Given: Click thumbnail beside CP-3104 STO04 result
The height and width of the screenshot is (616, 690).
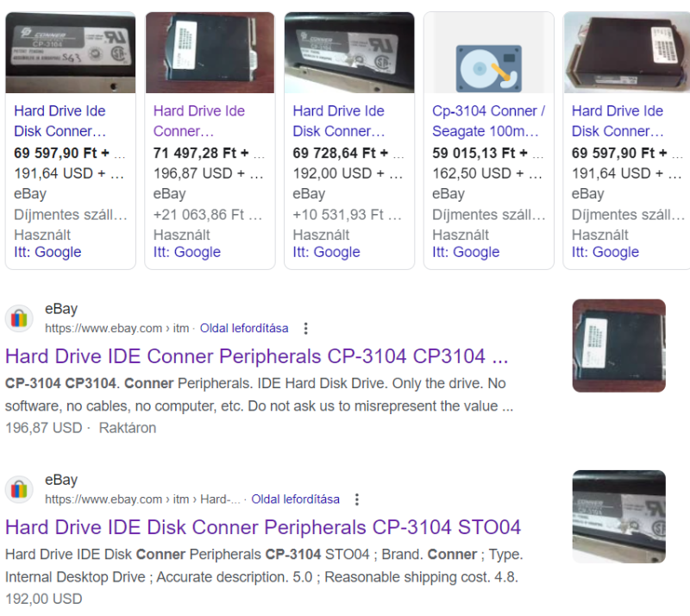Looking at the screenshot, I should click(x=618, y=517).
